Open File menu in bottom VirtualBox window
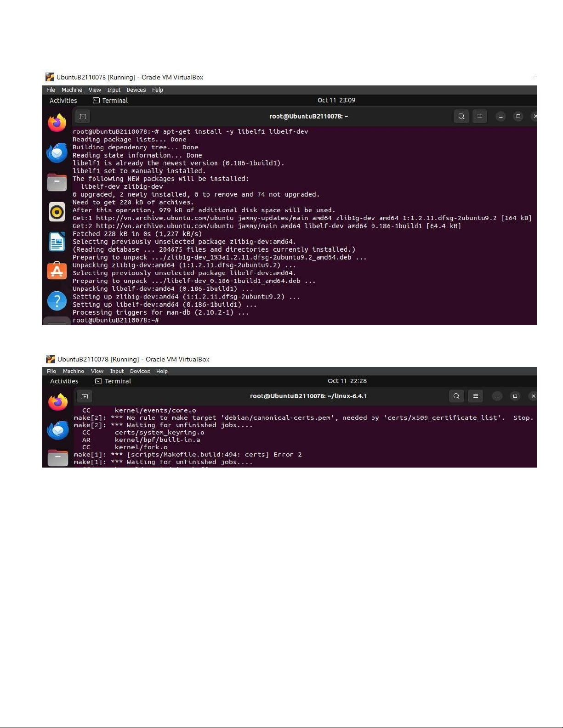563x728 pixels. click(x=51, y=371)
